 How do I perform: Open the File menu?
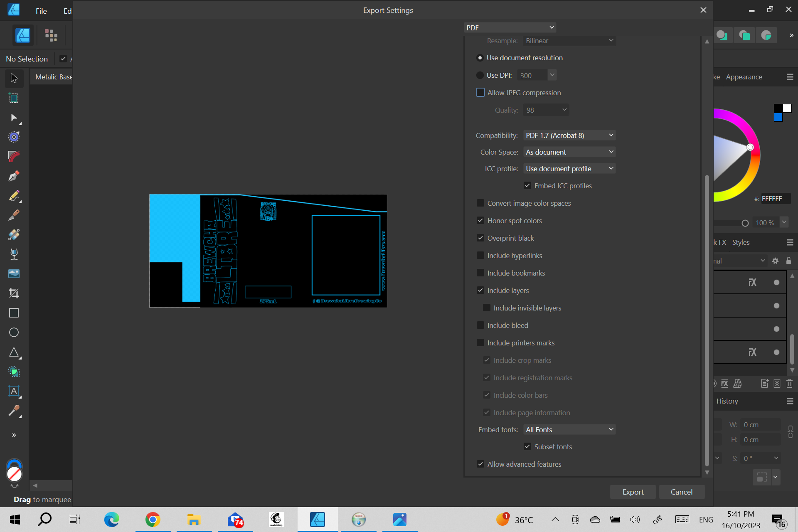click(x=41, y=11)
